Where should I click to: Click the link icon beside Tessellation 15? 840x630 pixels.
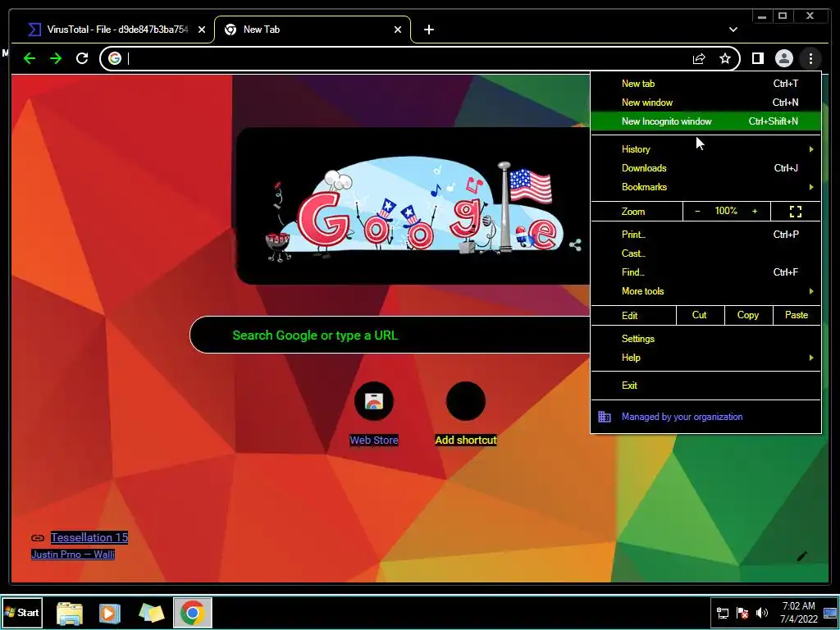38,538
